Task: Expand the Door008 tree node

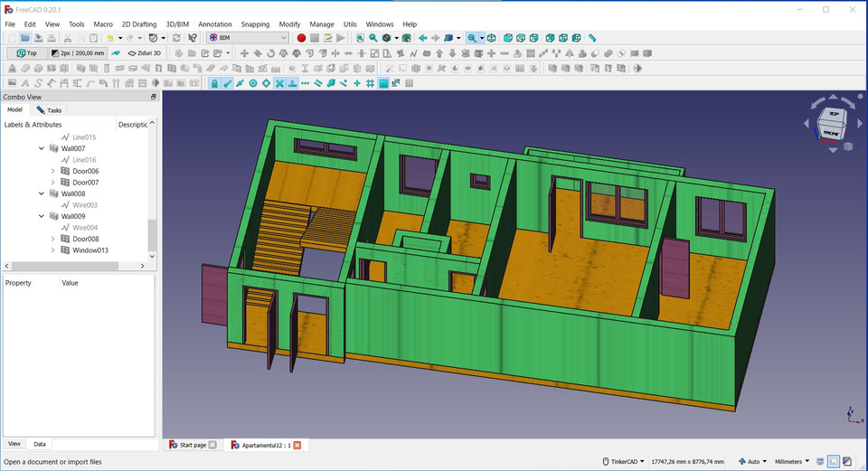Action: (53, 239)
